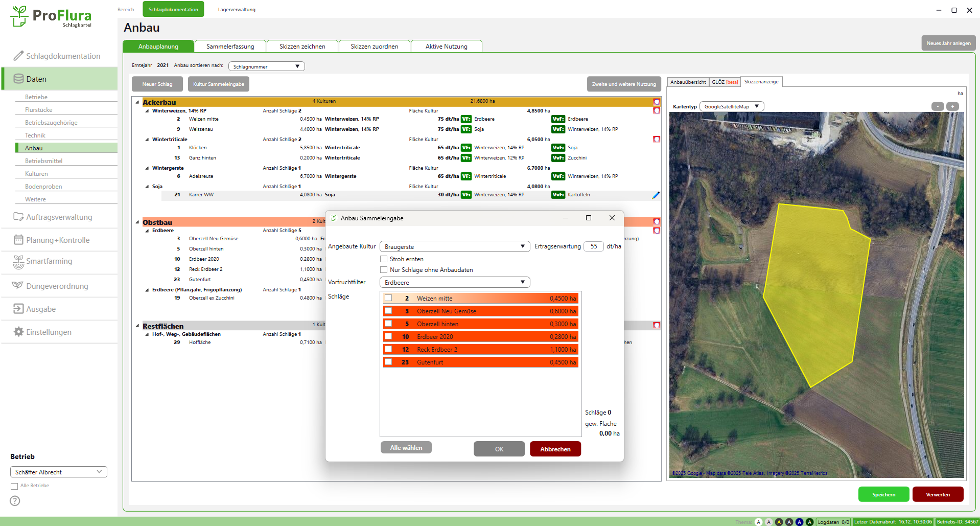Select the dark blue theme swatch
Viewport: 980px width, 526px height.
(799, 522)
